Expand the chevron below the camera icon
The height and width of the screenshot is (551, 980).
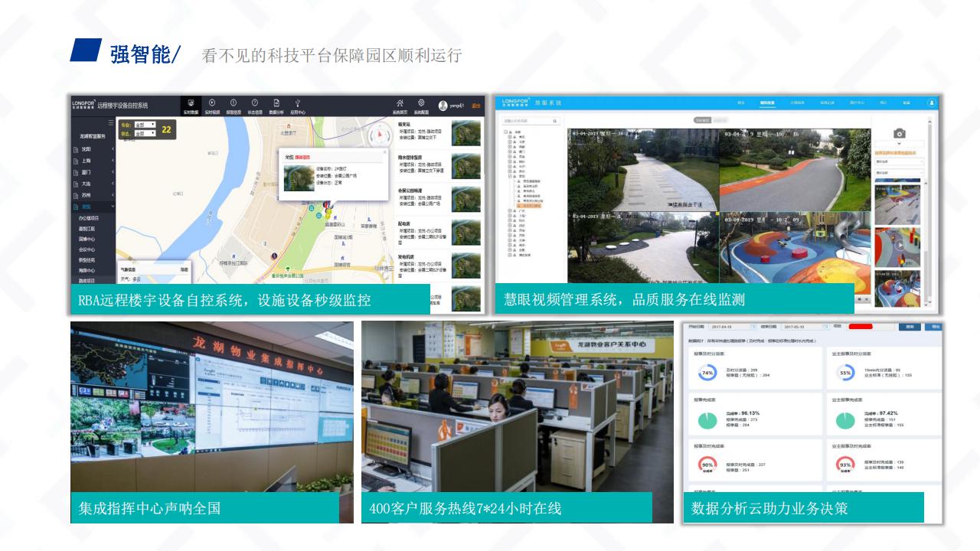pos(900,144)
